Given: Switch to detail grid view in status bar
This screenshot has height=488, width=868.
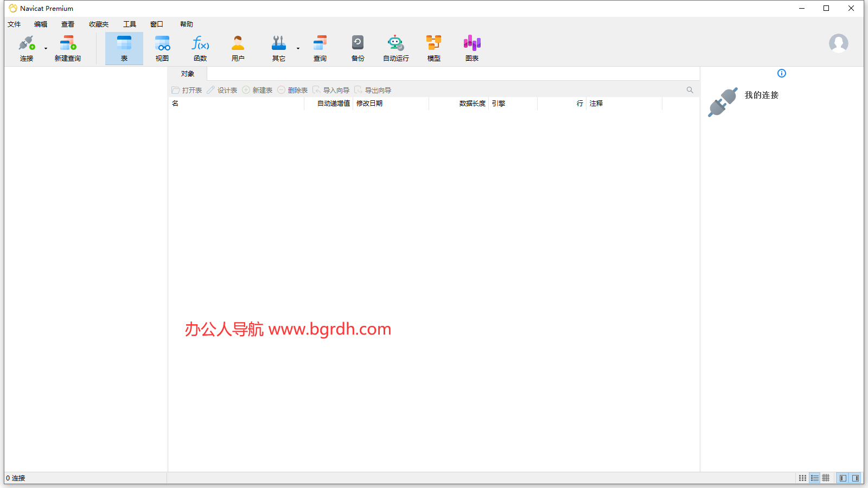Looking at the screenshot, I should [826, 478].
